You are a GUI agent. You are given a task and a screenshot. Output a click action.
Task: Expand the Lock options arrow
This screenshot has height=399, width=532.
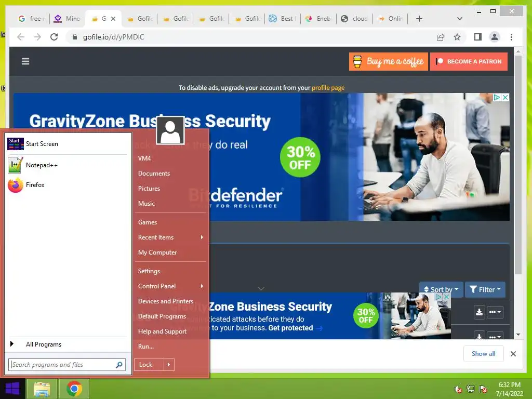(x=169, y=365)
